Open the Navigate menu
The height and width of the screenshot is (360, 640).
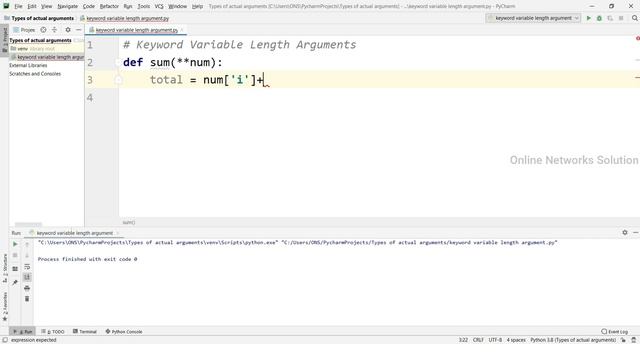(x=68, y=7)
